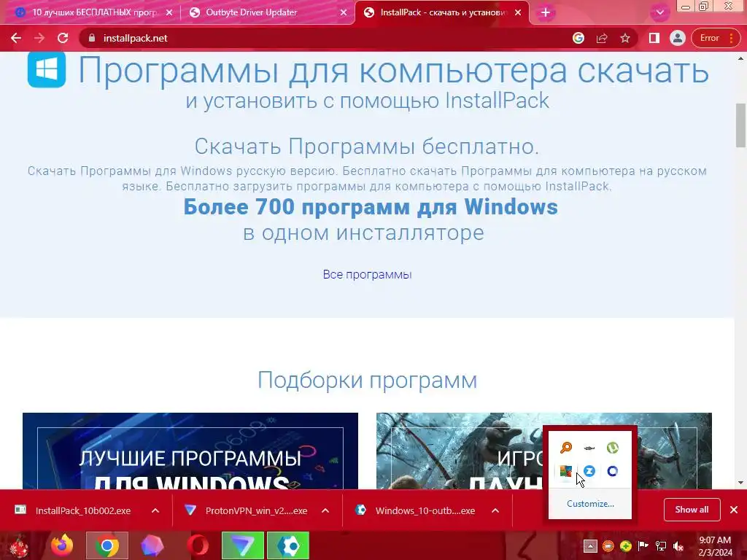
Task: Go back to the previous page
Action: coord(16,38)
